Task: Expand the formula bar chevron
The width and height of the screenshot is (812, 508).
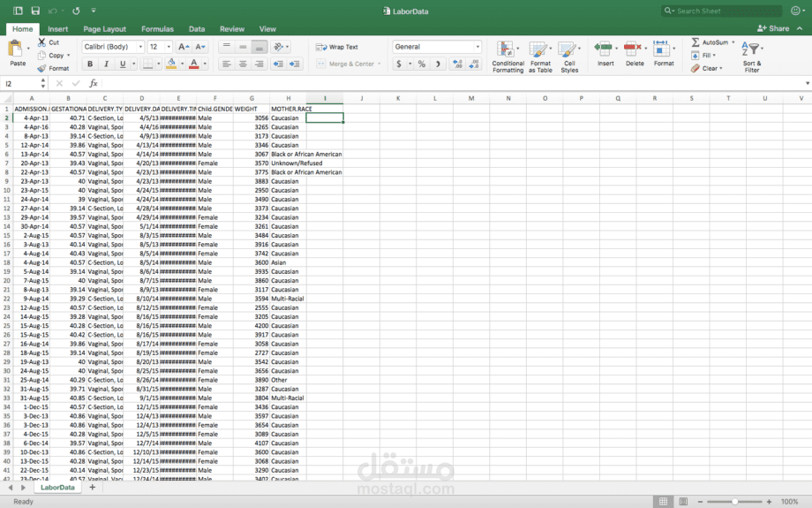Action: point(808,83)
